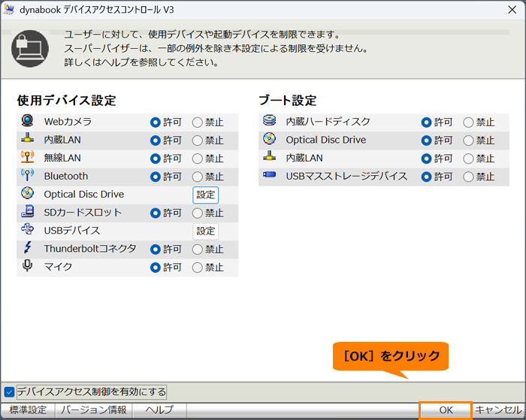Screen dimensions: 526x420
Task: Toggle デバイスアクセス制御を有効にする checkbox
Action: [x=9, y=391]
